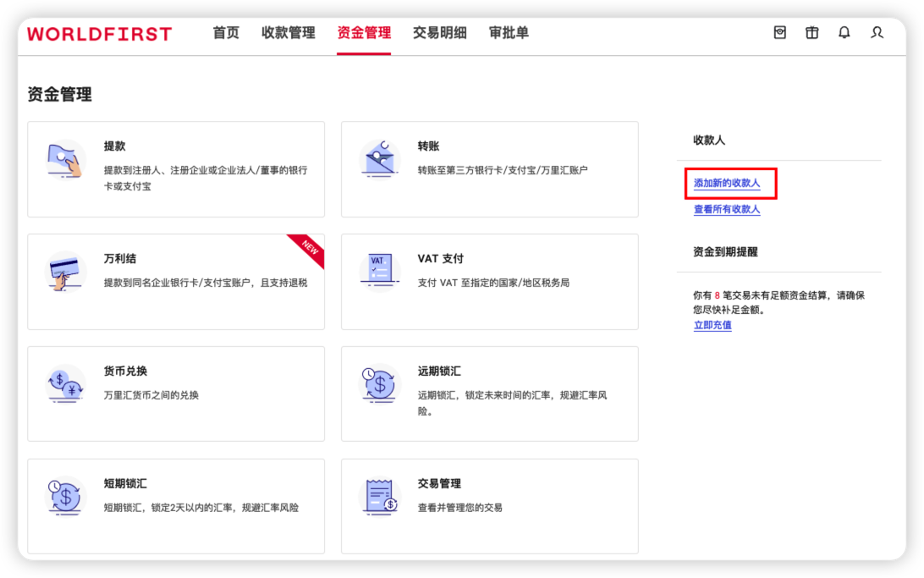
Task: Click the 添加新的收款人 link
Action: [x=727, y=184]
